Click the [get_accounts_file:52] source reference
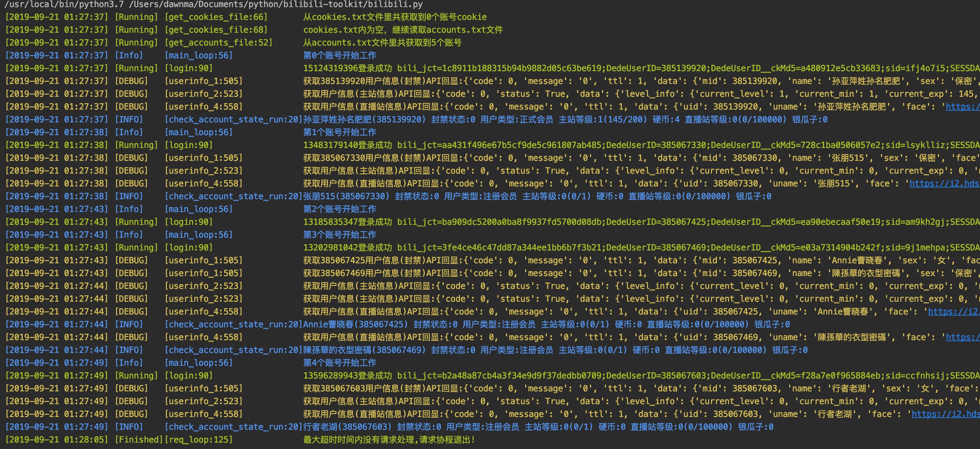Image resolution: width=980 pixels, height=449 pixels. (x=219, y=43)
